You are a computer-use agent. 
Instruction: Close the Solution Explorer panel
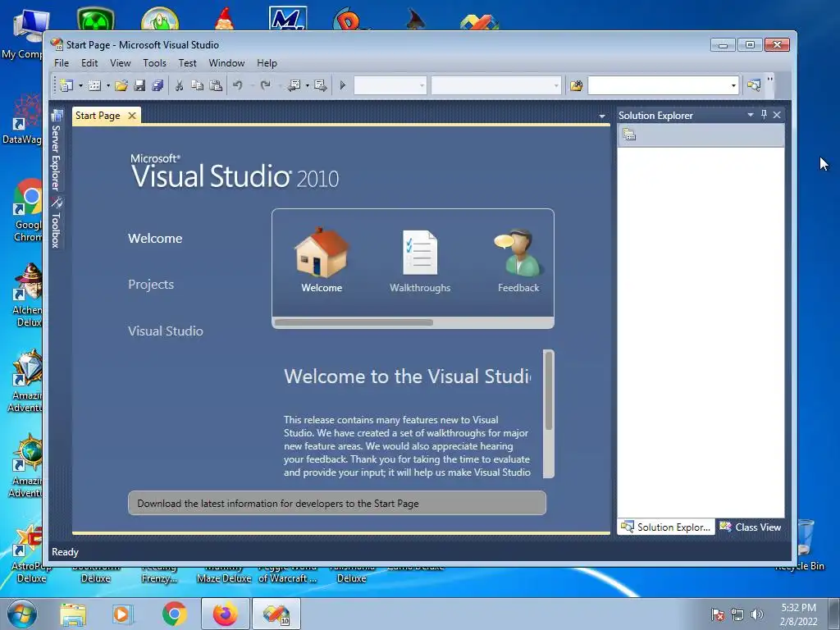tap(777, 115)
